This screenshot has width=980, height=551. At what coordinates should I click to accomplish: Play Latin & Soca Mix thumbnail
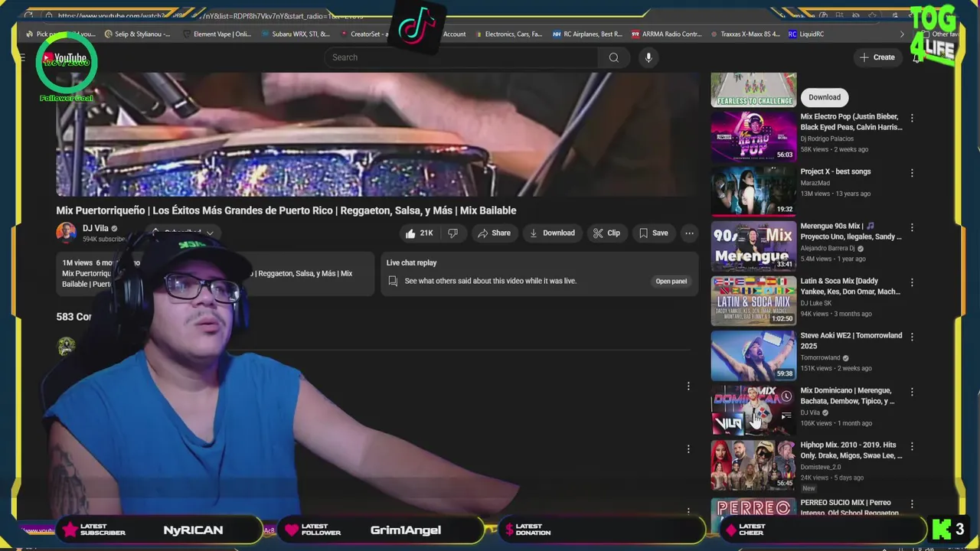click(753, 301)
